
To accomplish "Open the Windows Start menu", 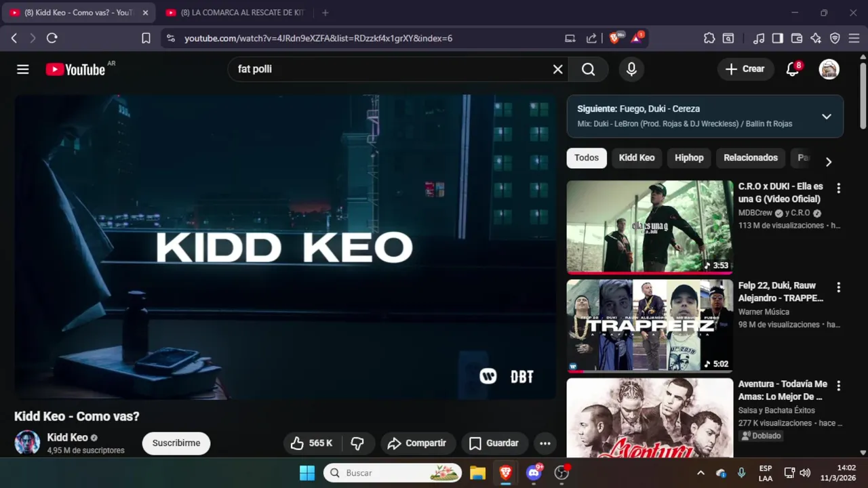I will [307, 472].
